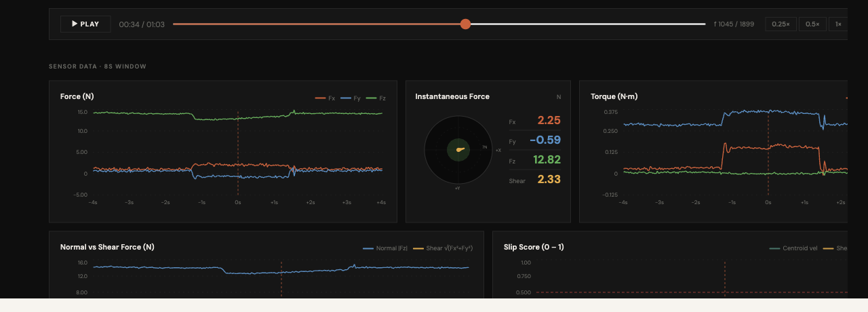Image resolution: width=868 pixels, height=312 pixels.
Task: Click the Force (N) chart title
Action: [77, 96]
